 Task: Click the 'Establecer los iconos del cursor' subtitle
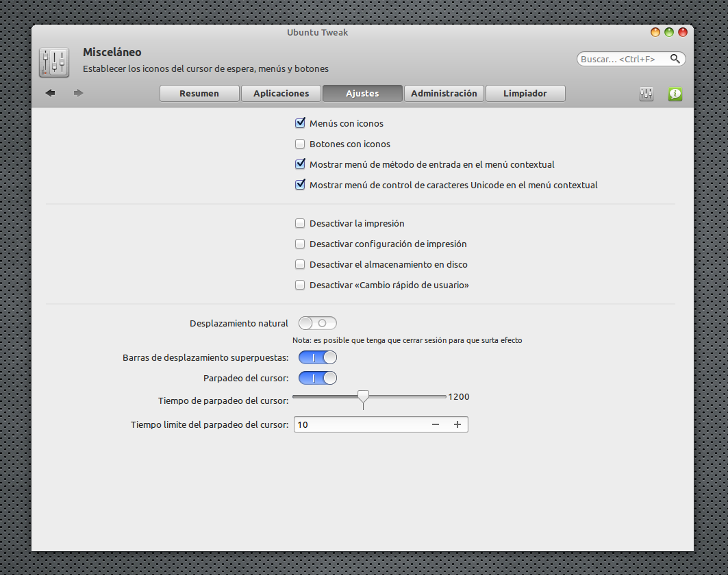(205, 68)
